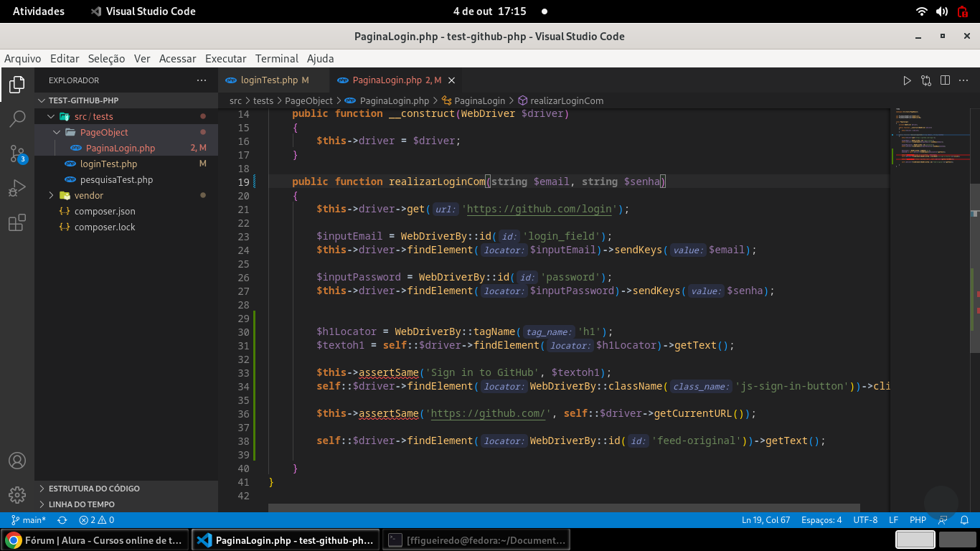Open the Arquivo menu
The image size is (980, 551).
pyautogui.click(x=23, y=59)
